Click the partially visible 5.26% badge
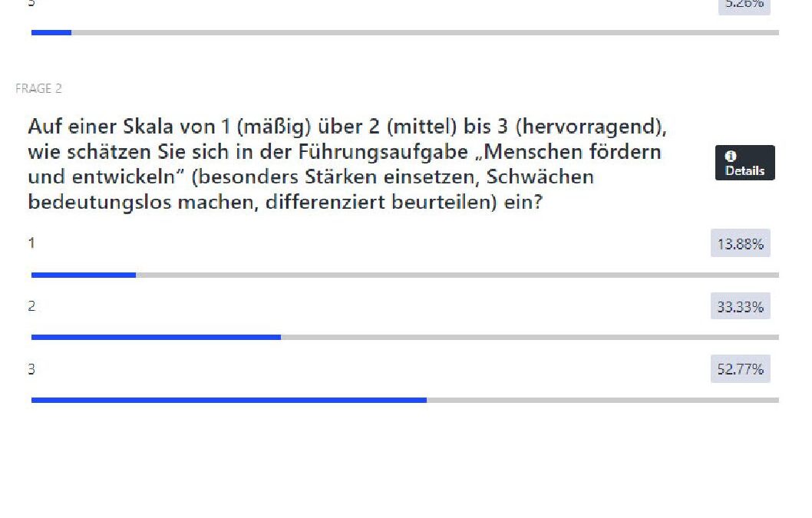The height and width of the screenshot is (518, 812). click(744, 5)
